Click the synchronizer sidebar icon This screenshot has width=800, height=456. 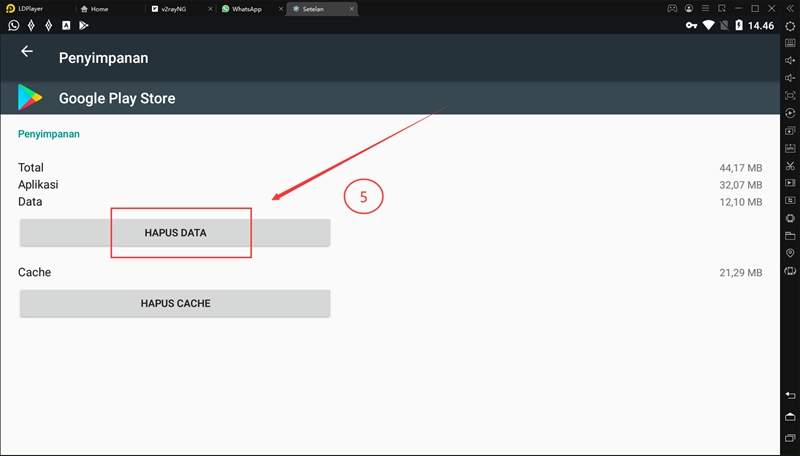click(x=790, y=200)
